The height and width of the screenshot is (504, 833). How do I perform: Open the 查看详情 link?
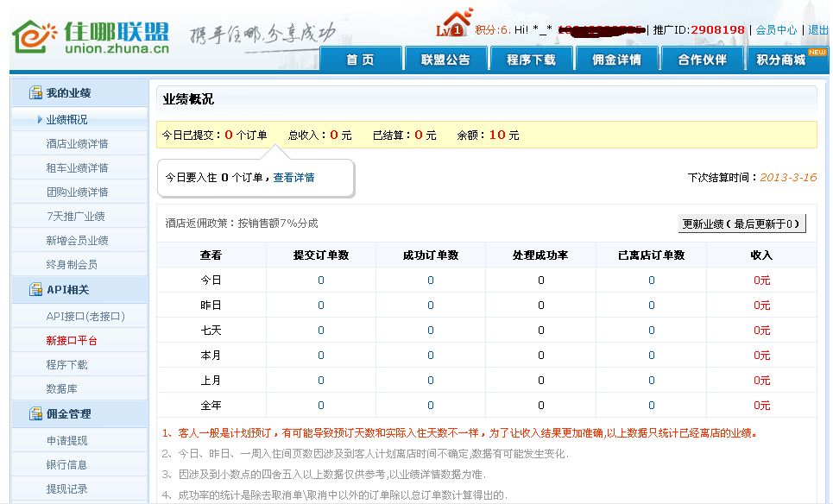[x=293, y=178]
